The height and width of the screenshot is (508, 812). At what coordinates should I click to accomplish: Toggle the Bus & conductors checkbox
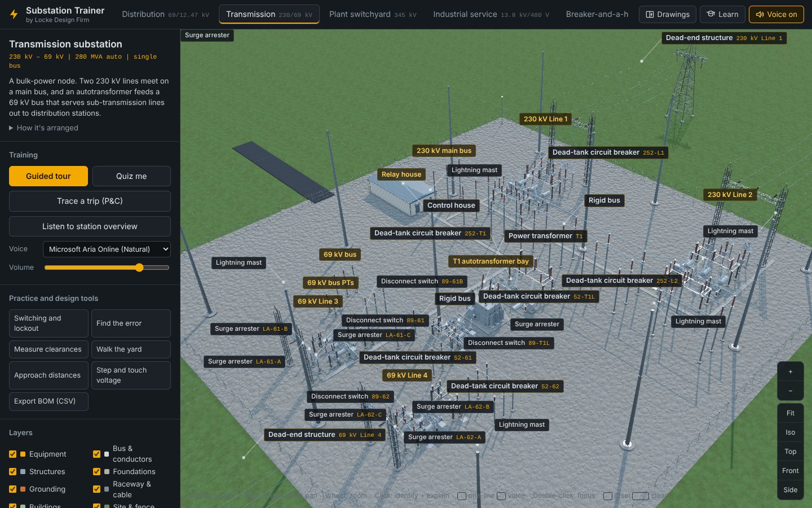(x=96, y=454)
